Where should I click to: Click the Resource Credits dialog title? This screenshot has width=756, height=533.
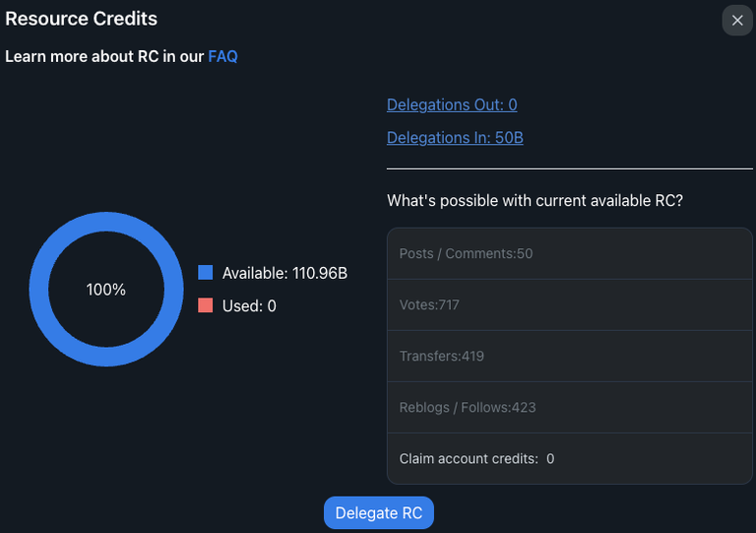81,19
